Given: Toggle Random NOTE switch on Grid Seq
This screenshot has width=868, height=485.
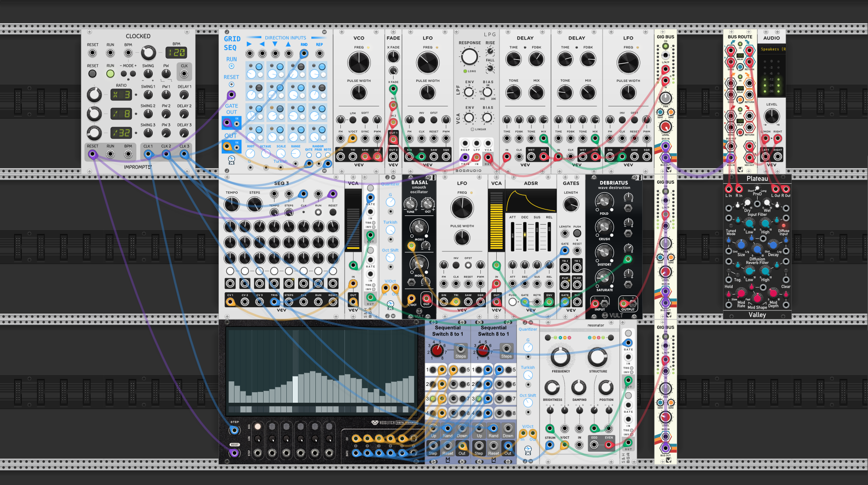Looking at the screenshot, I should tap(328, 155).
